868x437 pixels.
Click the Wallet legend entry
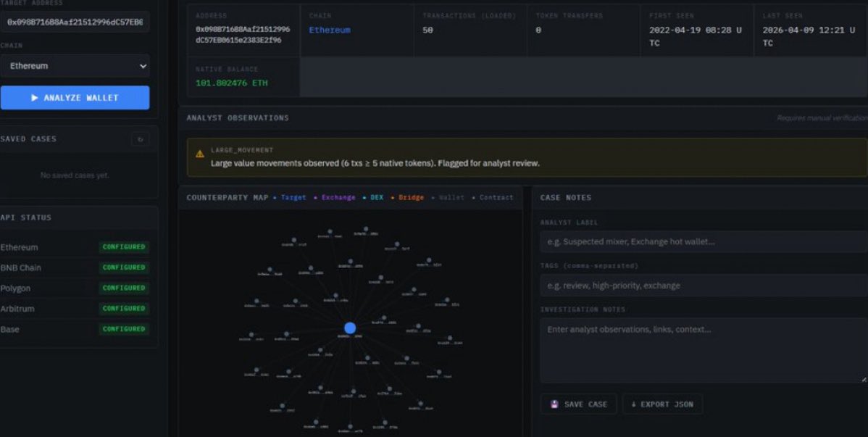pyautogui.click(x=448, y=198)
